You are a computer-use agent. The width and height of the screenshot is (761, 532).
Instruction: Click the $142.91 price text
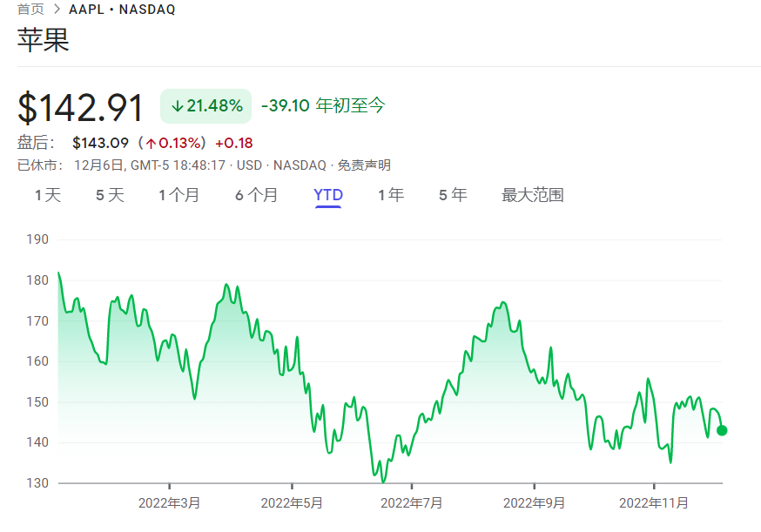point(81,107)
